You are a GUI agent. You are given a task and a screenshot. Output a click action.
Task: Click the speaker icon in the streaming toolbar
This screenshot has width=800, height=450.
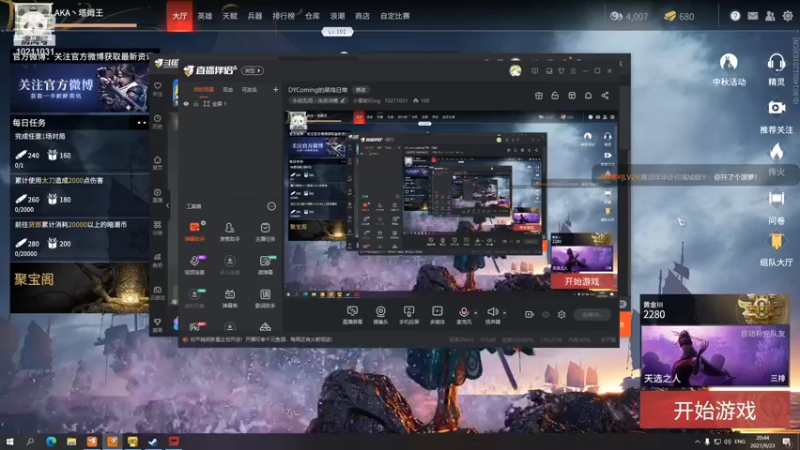(x=492, y=314)
